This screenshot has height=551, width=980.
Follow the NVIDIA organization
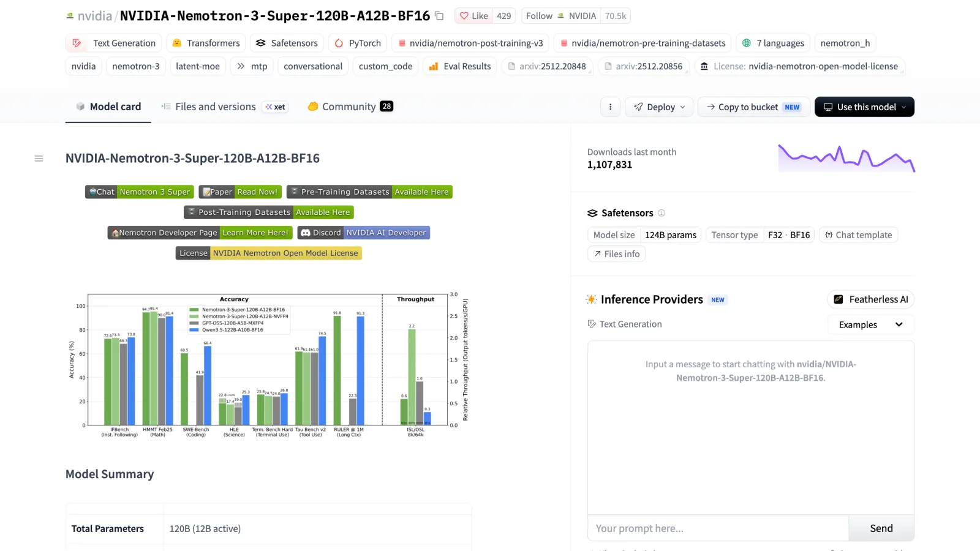pos(539,16)
